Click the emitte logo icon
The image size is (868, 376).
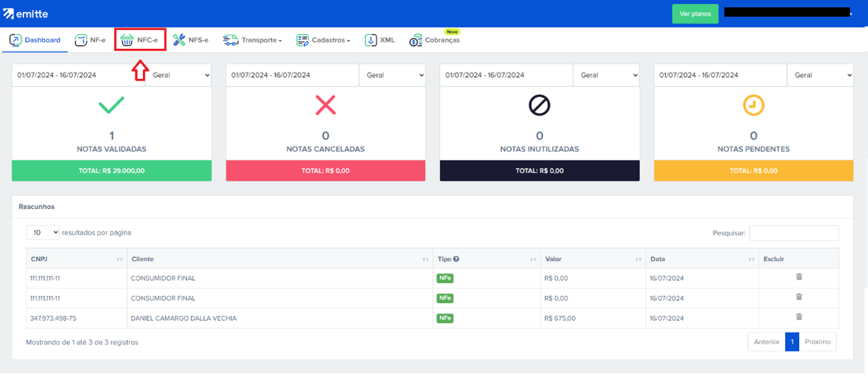[9, 13]
